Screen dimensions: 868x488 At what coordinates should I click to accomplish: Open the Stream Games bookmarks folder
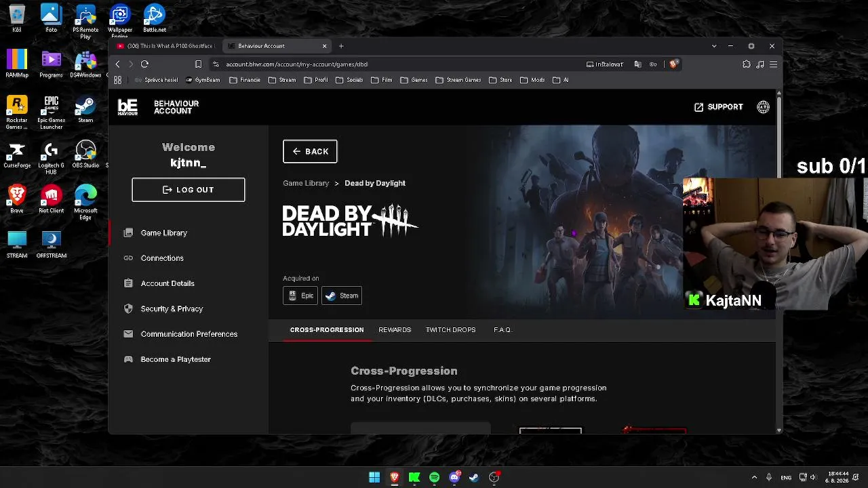pos(458,80)
